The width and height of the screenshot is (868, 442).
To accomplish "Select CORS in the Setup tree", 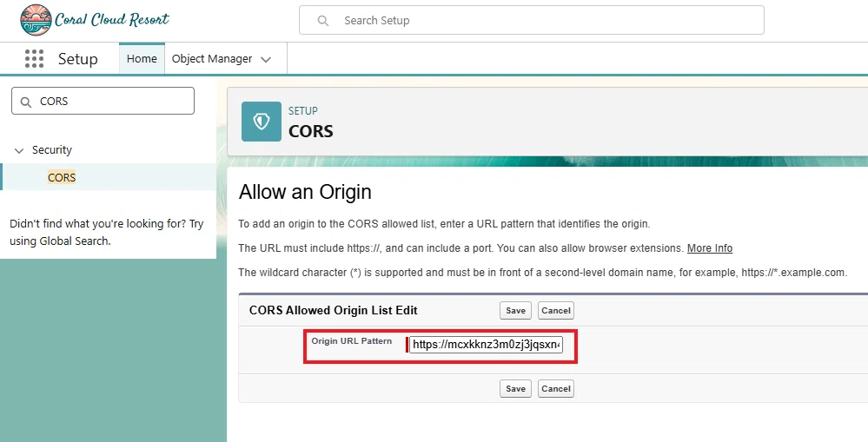I will 62,177.
